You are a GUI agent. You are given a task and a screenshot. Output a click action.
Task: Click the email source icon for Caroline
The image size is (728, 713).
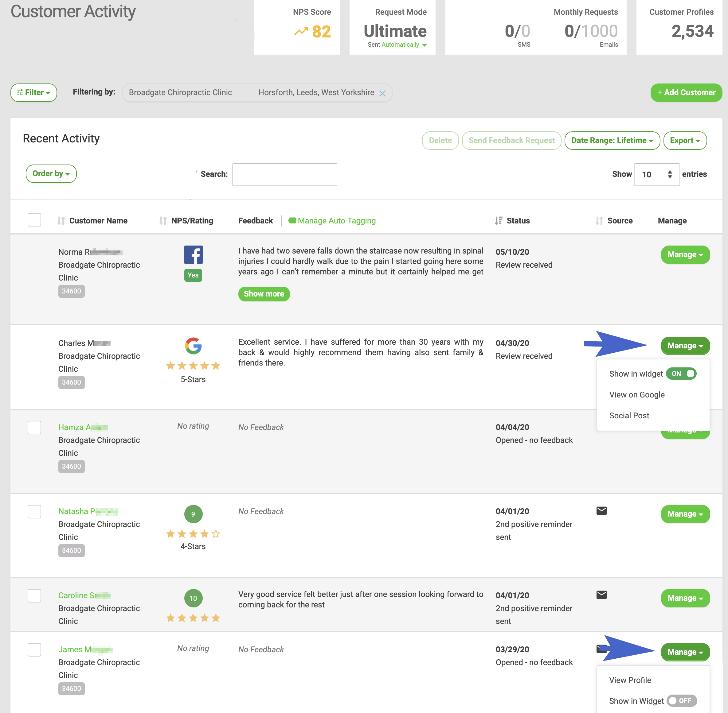click(601, 595)
